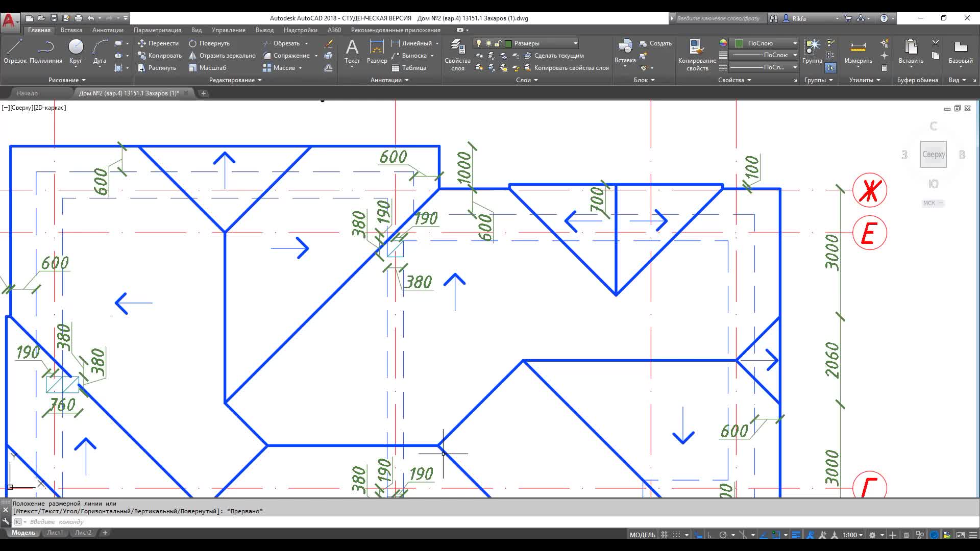This screenshot has width=980, height=551.
Task: Click Создать block button
Action: (656, 43)
